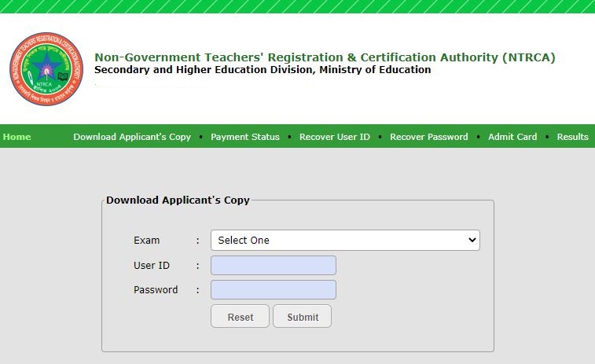Go to the Home menu item

(17, 137)
